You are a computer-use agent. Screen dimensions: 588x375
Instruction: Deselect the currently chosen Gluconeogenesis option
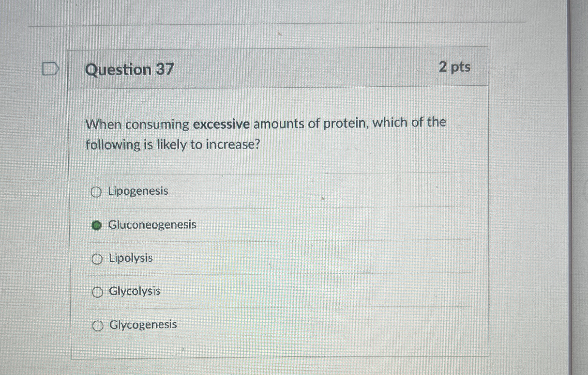(97, 225)
